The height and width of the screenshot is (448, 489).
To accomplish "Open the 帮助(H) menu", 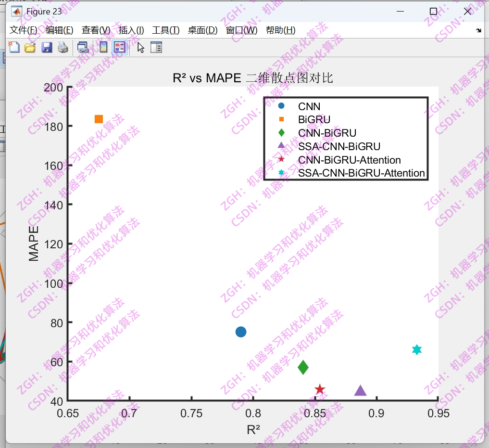I will 281,30.
